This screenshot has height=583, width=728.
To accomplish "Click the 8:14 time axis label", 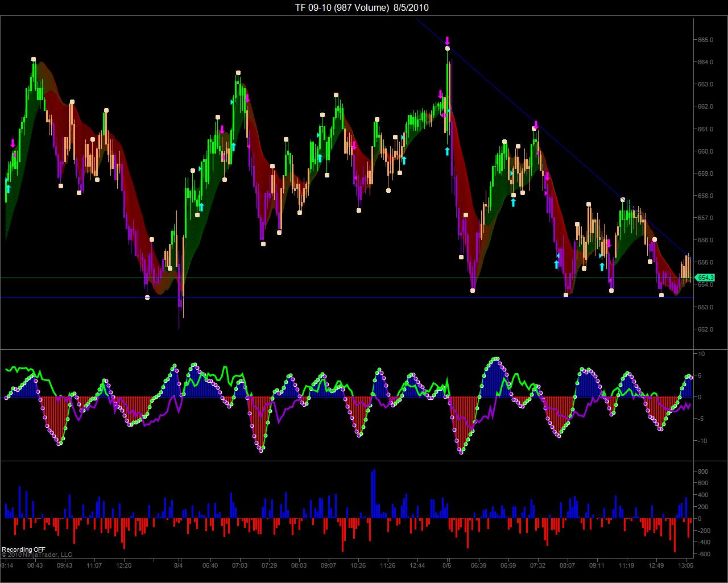I will [7, 566].
